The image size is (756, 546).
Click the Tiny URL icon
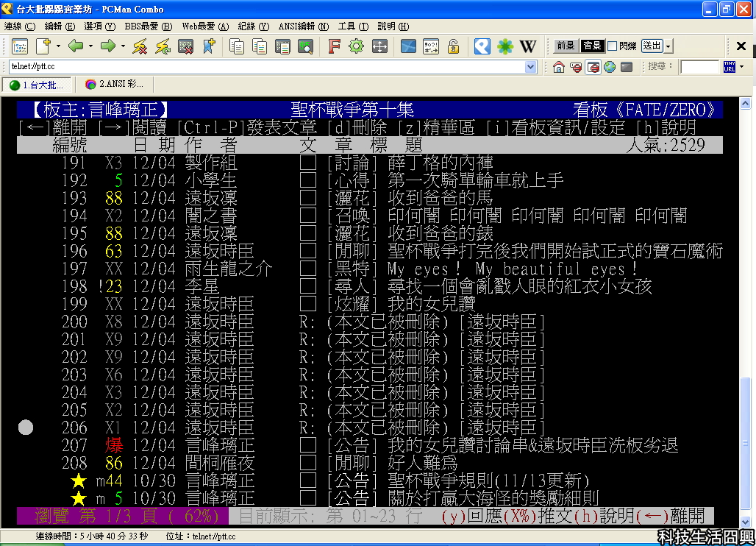coord(730,66)
